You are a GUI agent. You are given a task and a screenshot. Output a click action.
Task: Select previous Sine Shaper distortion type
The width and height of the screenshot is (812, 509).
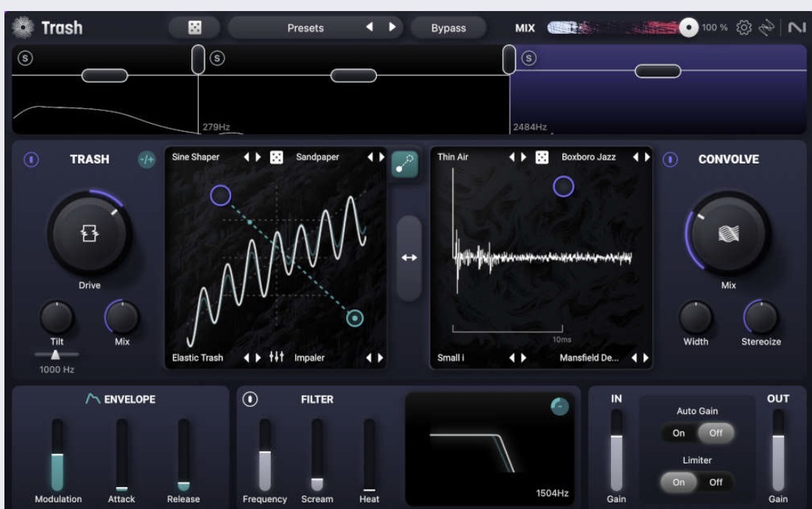pyautogui.click(x=247, y=157)
